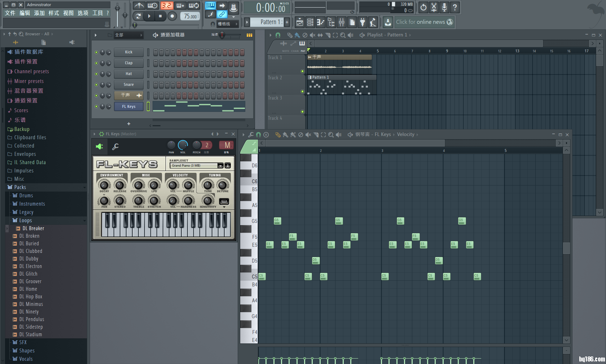
Task: Open the Mixer view button
Action: click(x=341, y=22)
